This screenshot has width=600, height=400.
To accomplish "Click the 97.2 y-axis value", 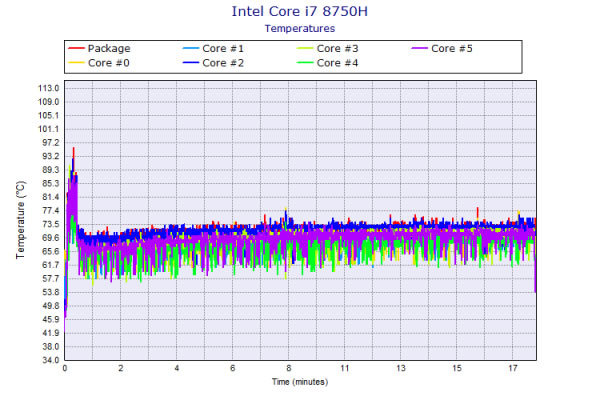I will point(51,143).
